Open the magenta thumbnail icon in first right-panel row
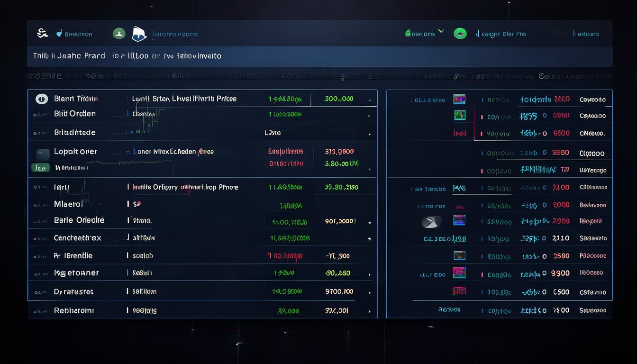637x364 pixels. 459,99
